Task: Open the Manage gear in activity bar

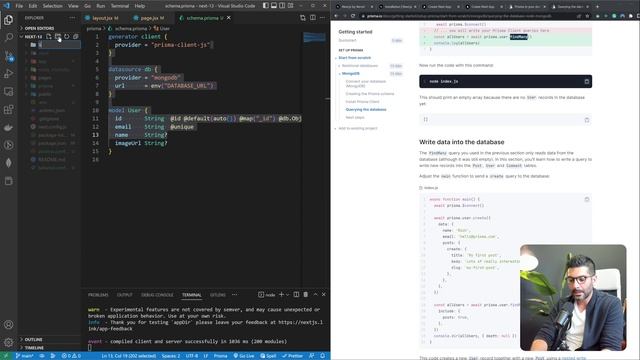Action: [9, 342]
